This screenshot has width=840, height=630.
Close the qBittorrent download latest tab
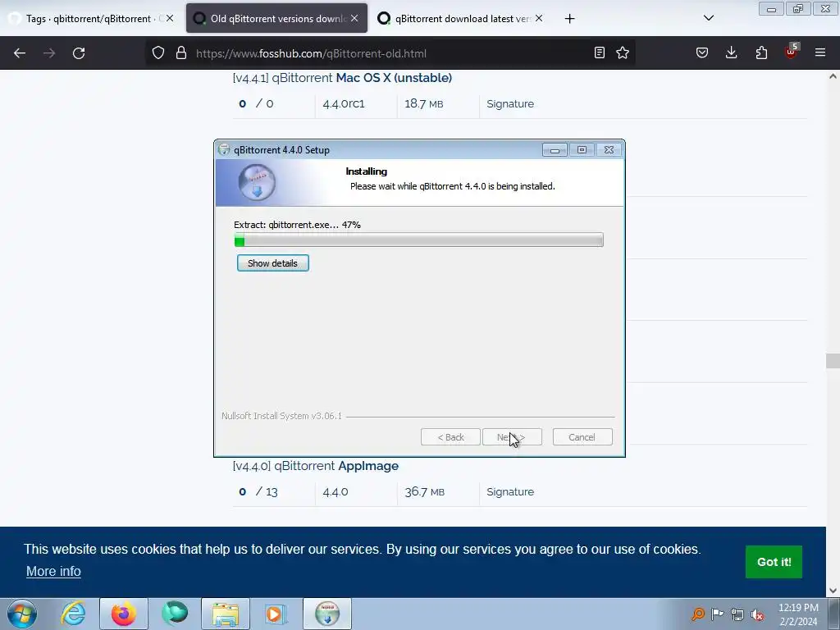click(539, 18)
